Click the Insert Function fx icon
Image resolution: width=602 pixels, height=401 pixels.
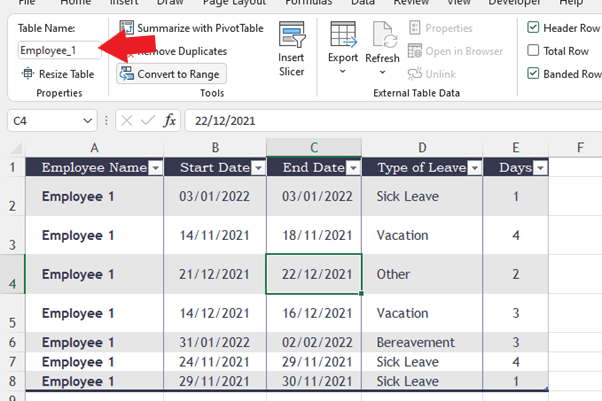[x=169, y=121]
